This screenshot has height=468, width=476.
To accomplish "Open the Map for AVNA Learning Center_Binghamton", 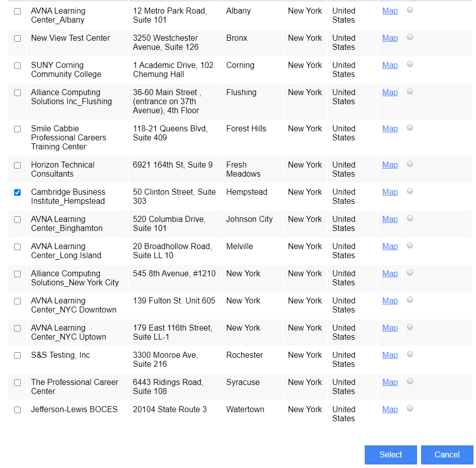I will tap(390, 219).
